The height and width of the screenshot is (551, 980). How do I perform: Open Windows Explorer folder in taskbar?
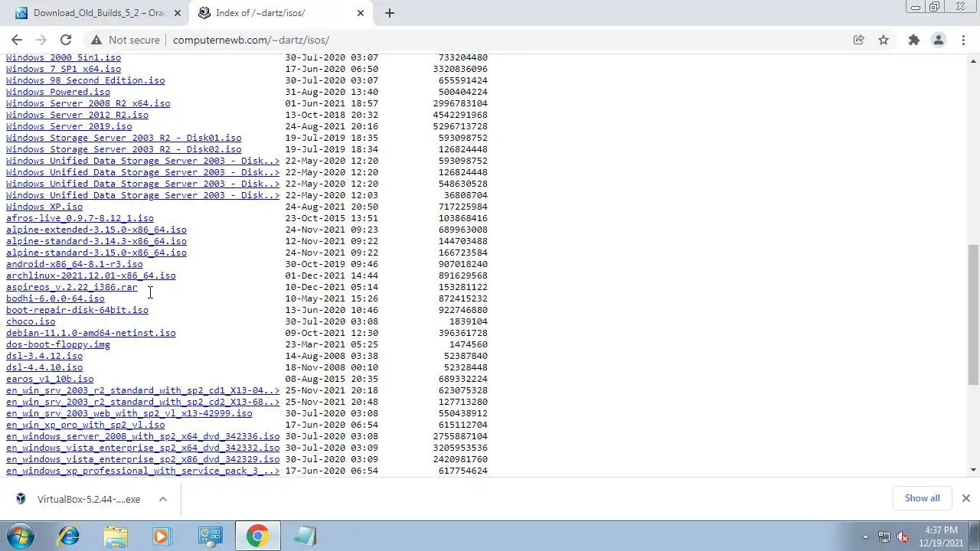coord(116,536)
